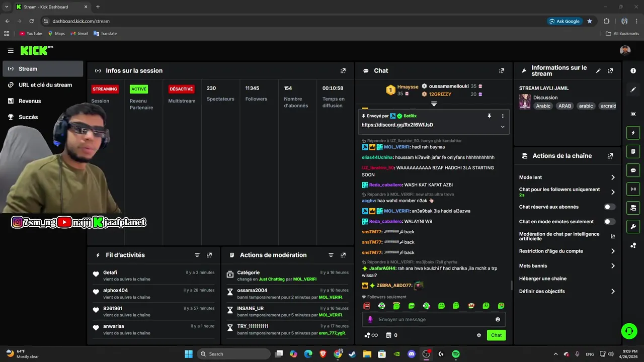
Task: Open Modération de chat par intelligence artificielle
Action: 567,236
